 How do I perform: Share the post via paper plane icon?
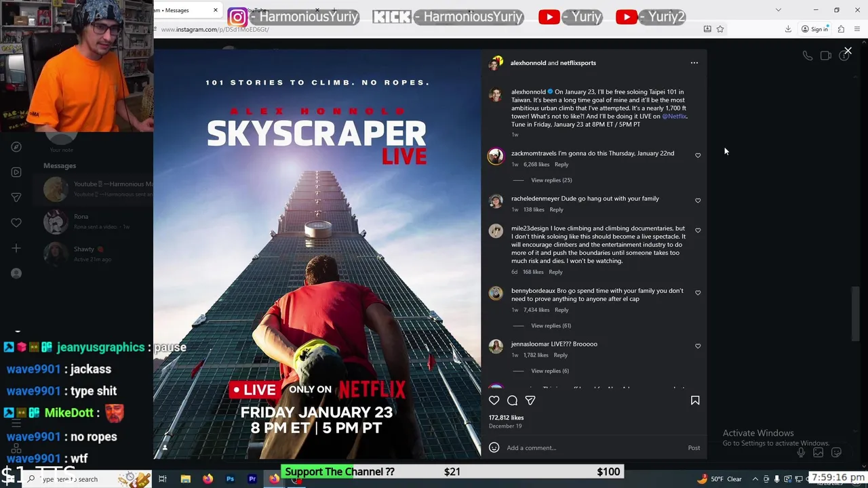point(530,401)
